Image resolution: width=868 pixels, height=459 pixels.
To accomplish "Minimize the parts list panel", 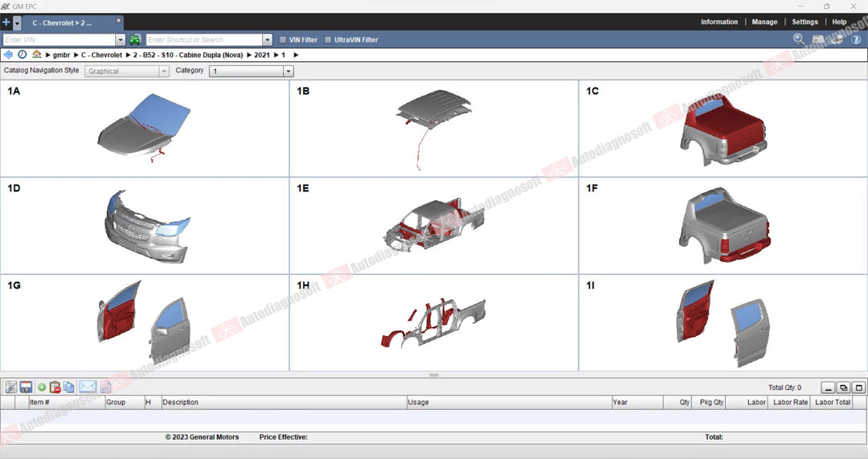I will point(828,387).
